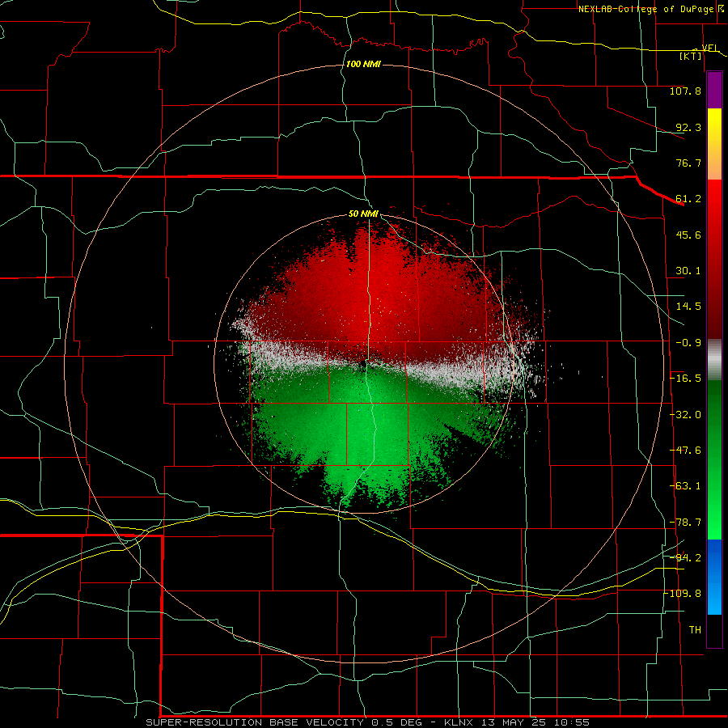Viewport: 728px width, 728px height.
Task: Click the 14.5 velocity scale value
Action: pos(688,307)
